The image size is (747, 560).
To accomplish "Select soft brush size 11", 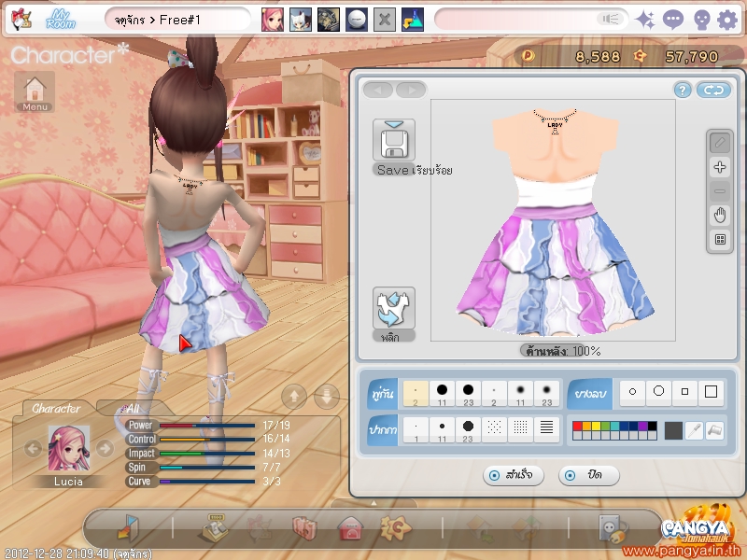I will [x=520, y=394].
